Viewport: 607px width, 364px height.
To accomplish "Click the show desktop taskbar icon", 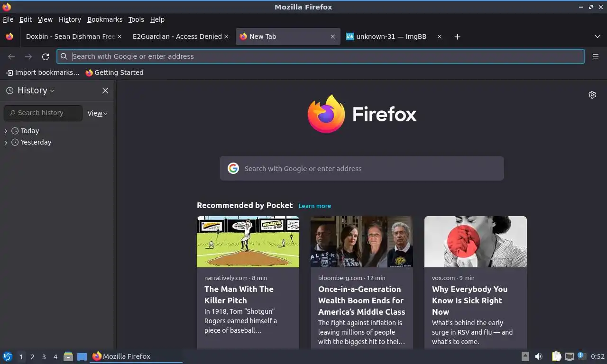I will pyautogui.click(x=82, y=356).
